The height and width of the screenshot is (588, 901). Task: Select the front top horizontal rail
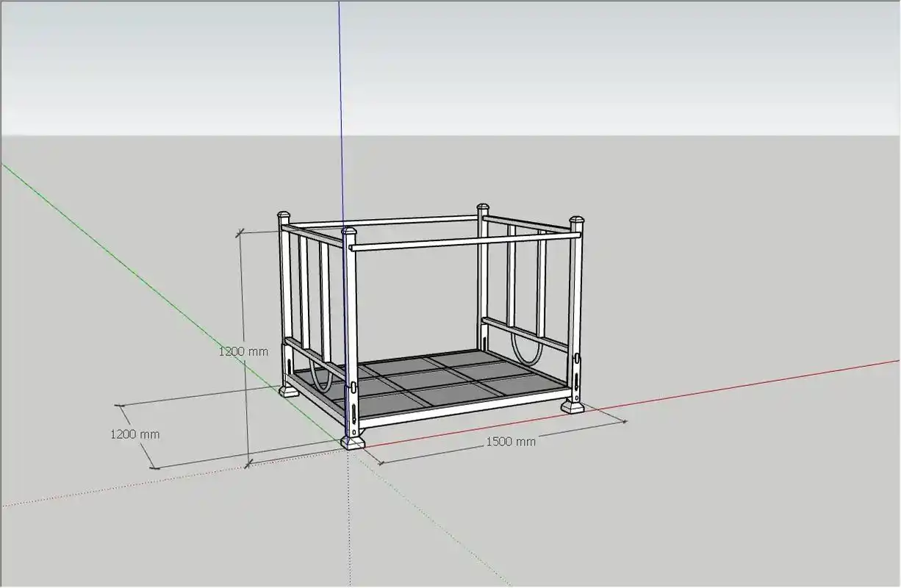463,241
